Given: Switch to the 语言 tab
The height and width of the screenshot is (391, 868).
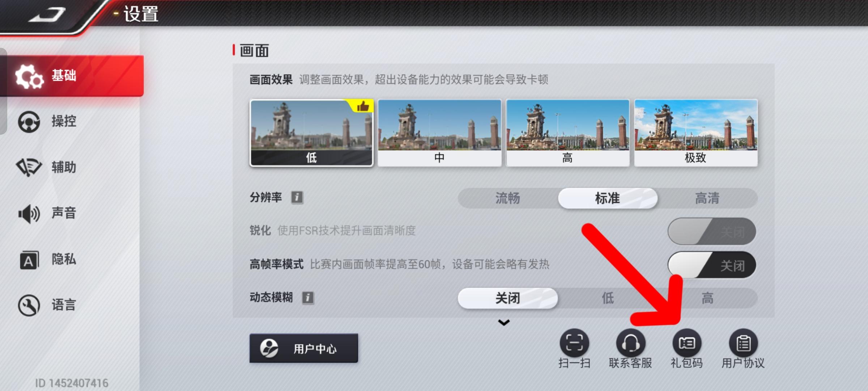Looking at the screenshot, I should [47, 305].
